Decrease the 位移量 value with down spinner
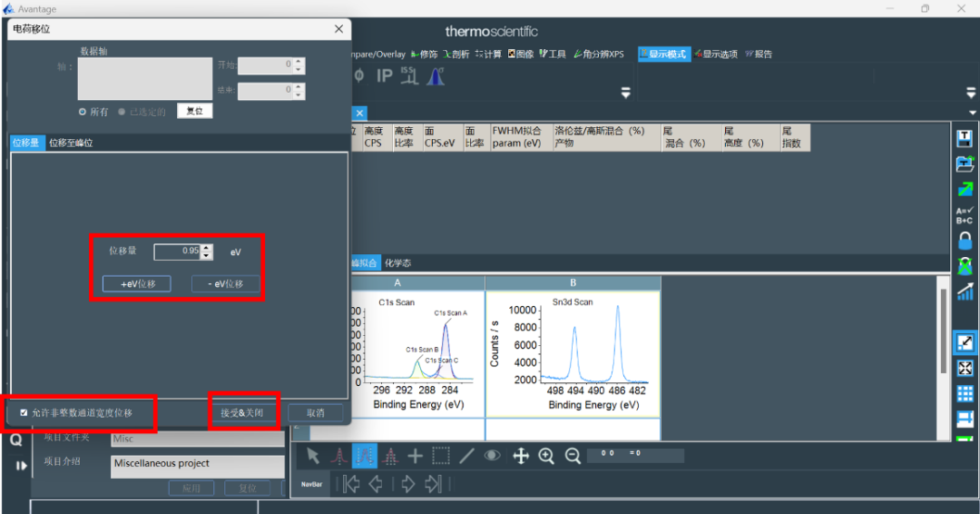980x514 pixels. (206, 256)
